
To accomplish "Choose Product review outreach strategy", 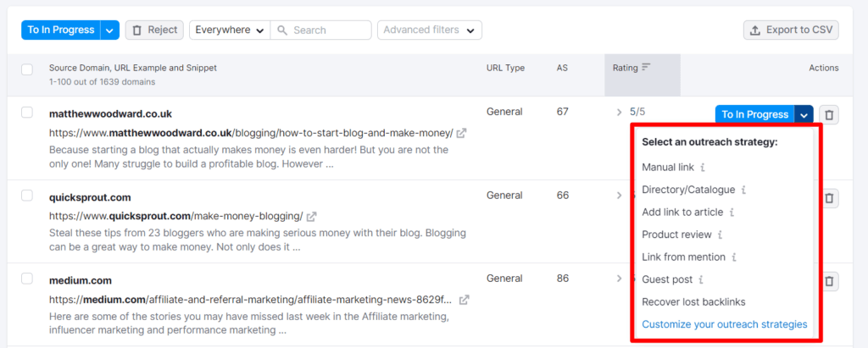I will point(676,235).
